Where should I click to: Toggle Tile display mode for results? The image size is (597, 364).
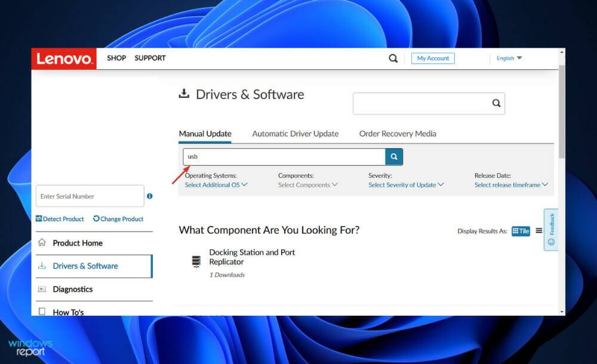[520, 231]
